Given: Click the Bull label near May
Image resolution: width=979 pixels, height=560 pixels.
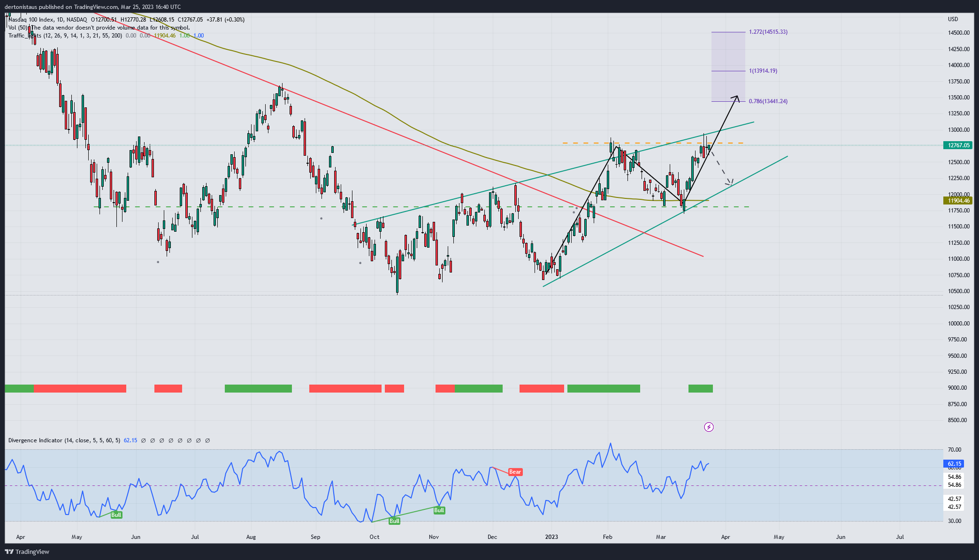Looking at the screenshot, I should pyautogui.click(x=116, y=515).
